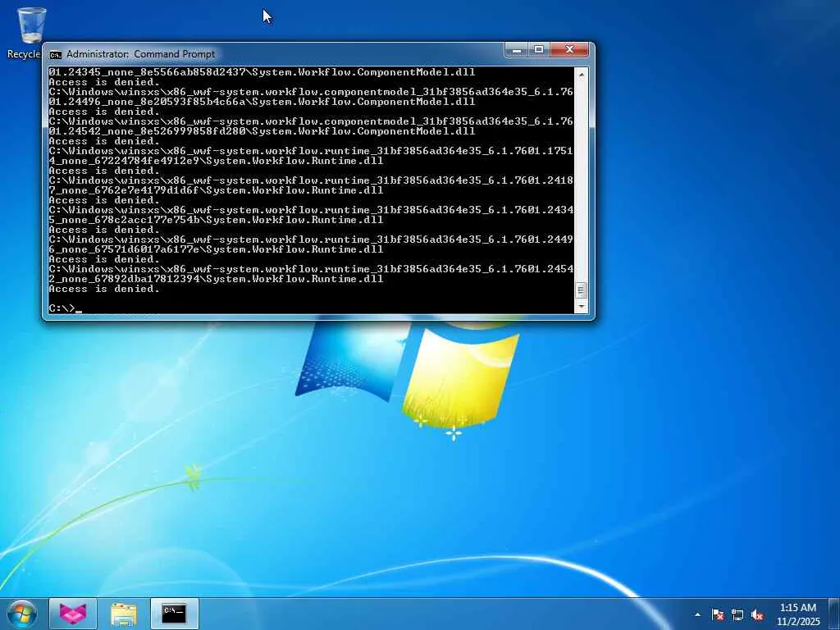Click the 'Administrator: Command Prompt' title text
This screenshot has height=630, width=840.
(141, 54)
